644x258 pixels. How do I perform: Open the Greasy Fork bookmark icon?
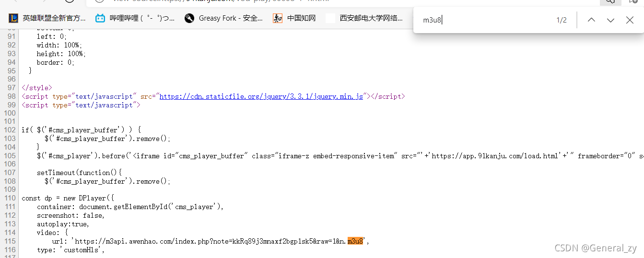coord(189,18)
